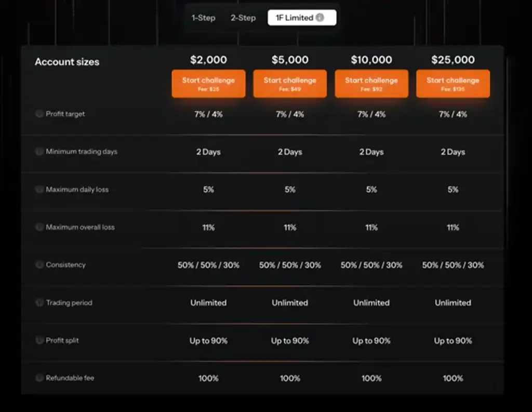Start challenge for $10,000 account
Image resolution: width=532 pixels, height=412 pixels.
[x=371, y=84]
